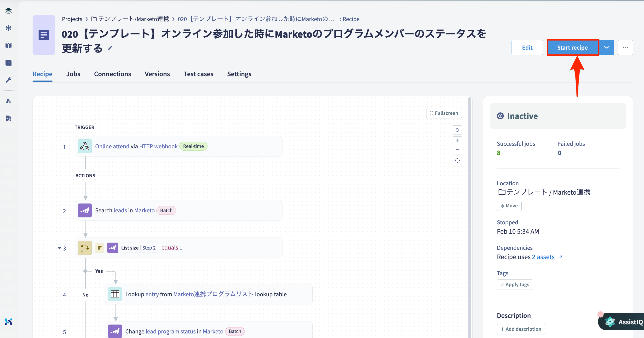Viewport: 644px width, 338px height.
Task: Go to Projects in the breadcrumb
Action: click(x=72, y=19)
